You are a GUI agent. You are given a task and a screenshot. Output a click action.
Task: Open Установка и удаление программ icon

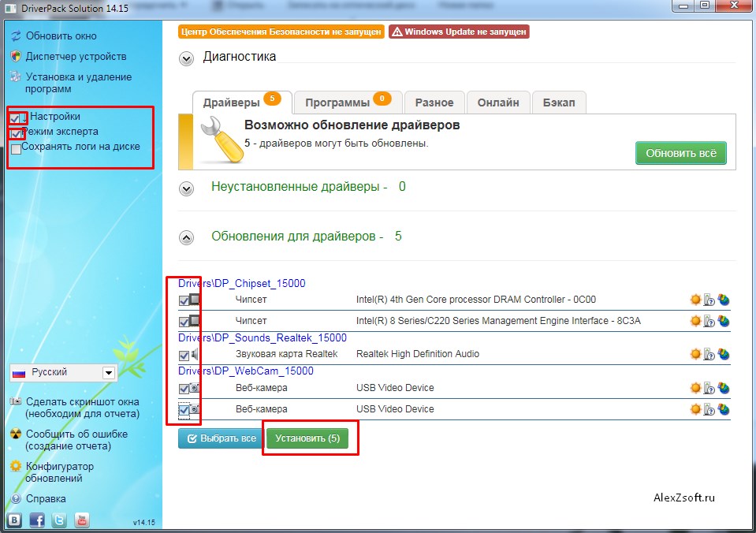coord(16,76)
